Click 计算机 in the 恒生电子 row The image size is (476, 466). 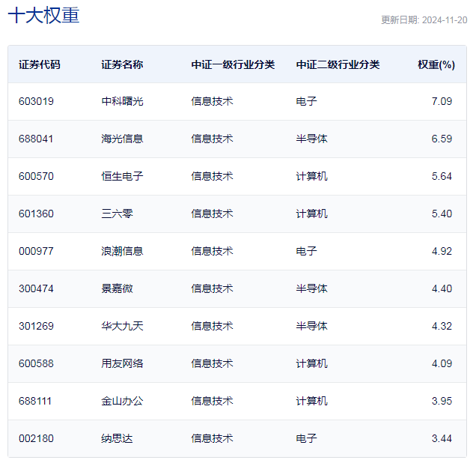(x=312, y=176)
